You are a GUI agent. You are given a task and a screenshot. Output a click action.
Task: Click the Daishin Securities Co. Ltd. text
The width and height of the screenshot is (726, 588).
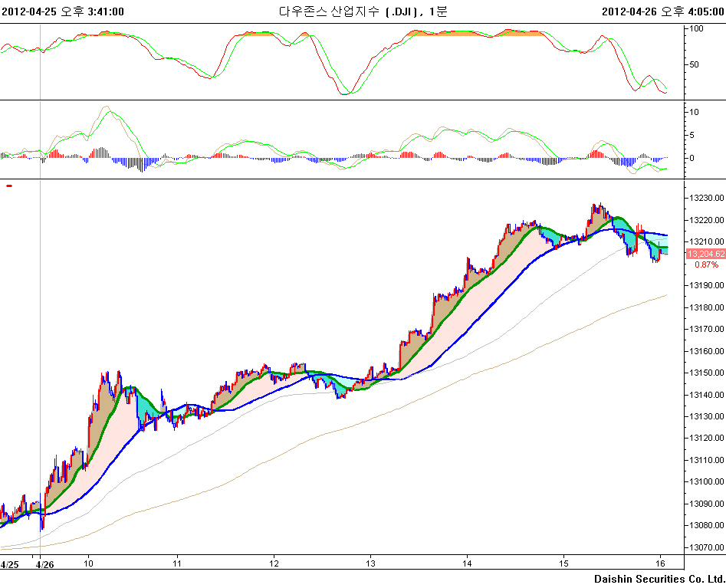pyautogui.click(x=659, y=579)
